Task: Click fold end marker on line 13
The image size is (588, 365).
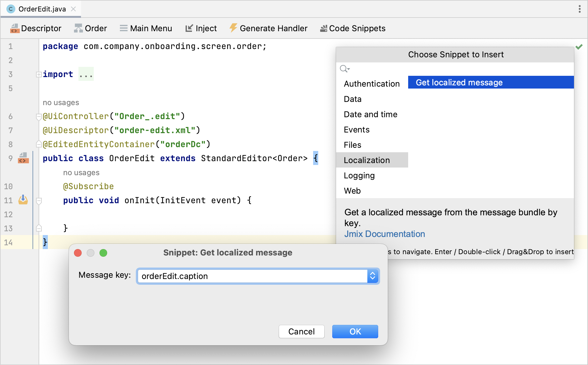Action: click(x=39, y=228)
